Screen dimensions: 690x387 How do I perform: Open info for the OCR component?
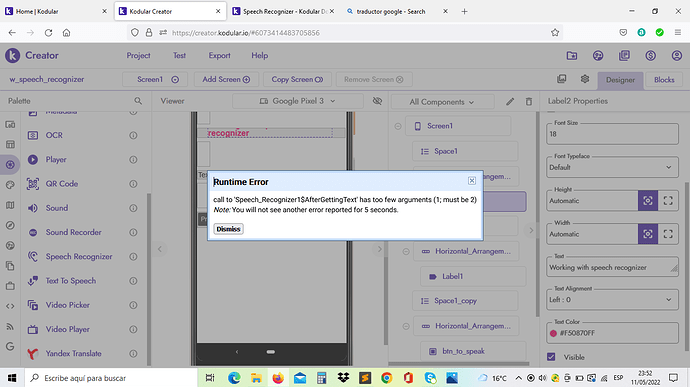pyautogui.click(x=133, y=135)
